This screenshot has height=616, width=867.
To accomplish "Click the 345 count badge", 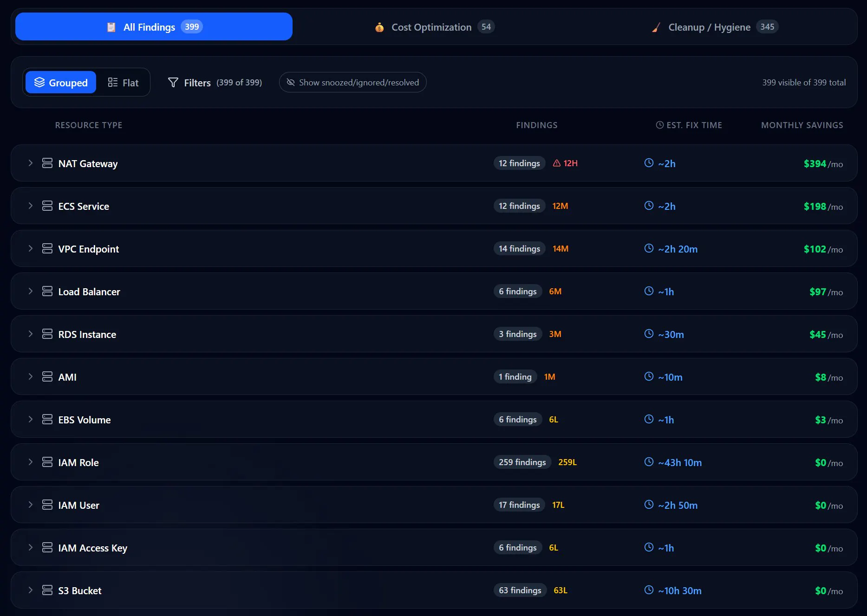I will [767, 26].
